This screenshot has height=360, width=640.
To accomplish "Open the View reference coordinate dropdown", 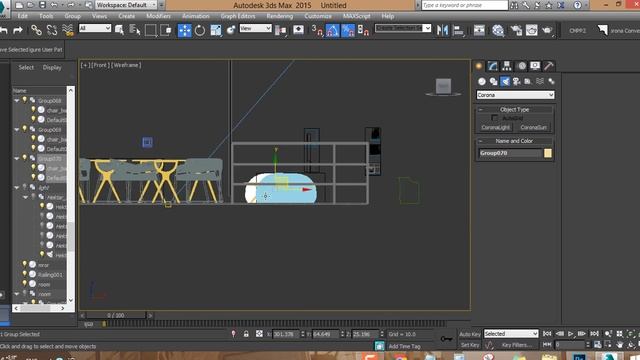I will tap(256, 28).
